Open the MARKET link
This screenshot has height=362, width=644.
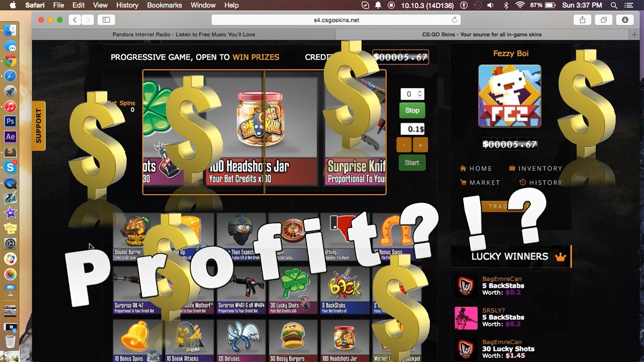pos(479,183)
